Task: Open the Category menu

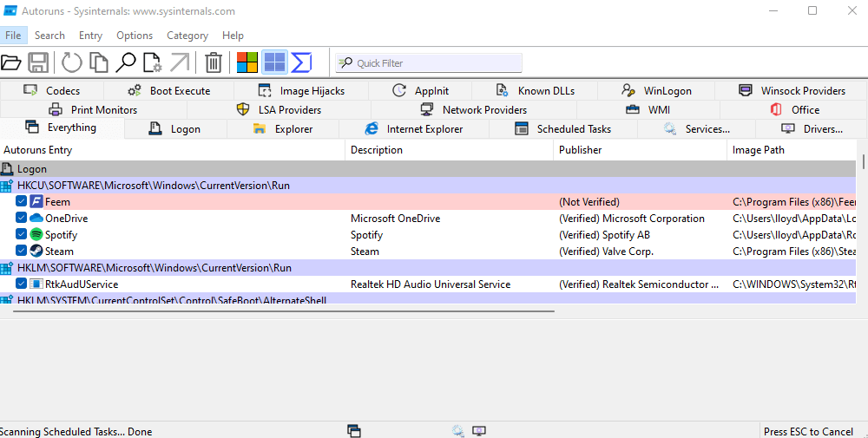Action: [187, 36]
